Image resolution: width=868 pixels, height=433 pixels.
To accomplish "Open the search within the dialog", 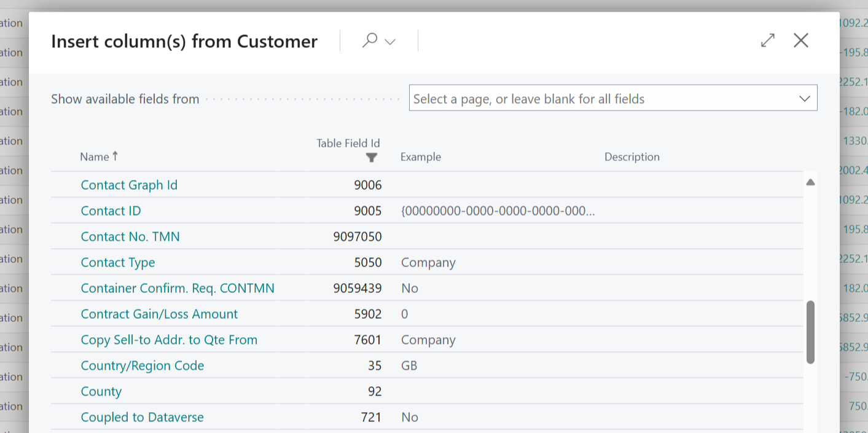I will click(x=370, y=40).
